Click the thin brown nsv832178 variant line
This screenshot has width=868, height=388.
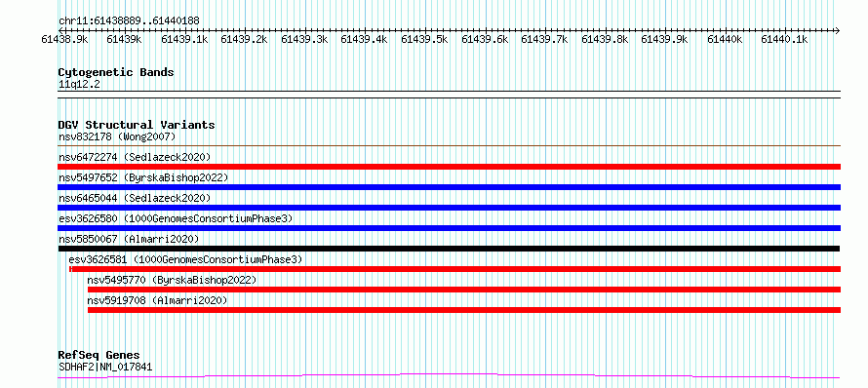point(449,146)
